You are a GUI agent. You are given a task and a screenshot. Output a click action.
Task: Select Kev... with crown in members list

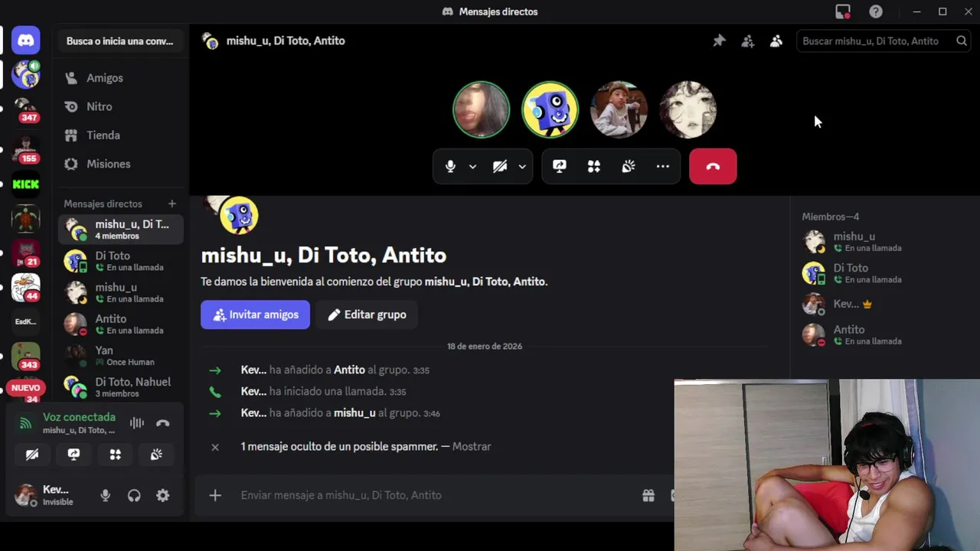click(882, 304)
